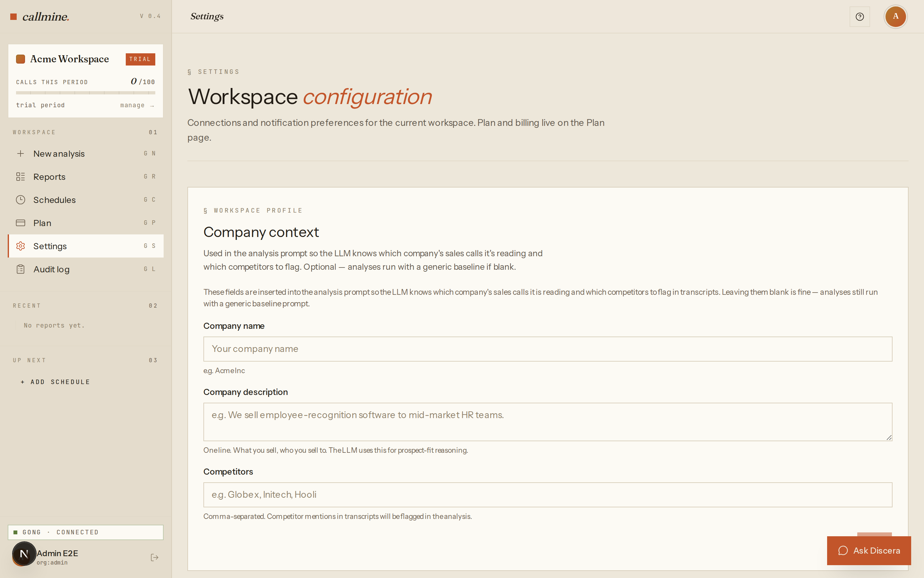This screenshot has width=924, height=578.
Task: Click the Audit log clipboard icon
Action: pos(21,269)
